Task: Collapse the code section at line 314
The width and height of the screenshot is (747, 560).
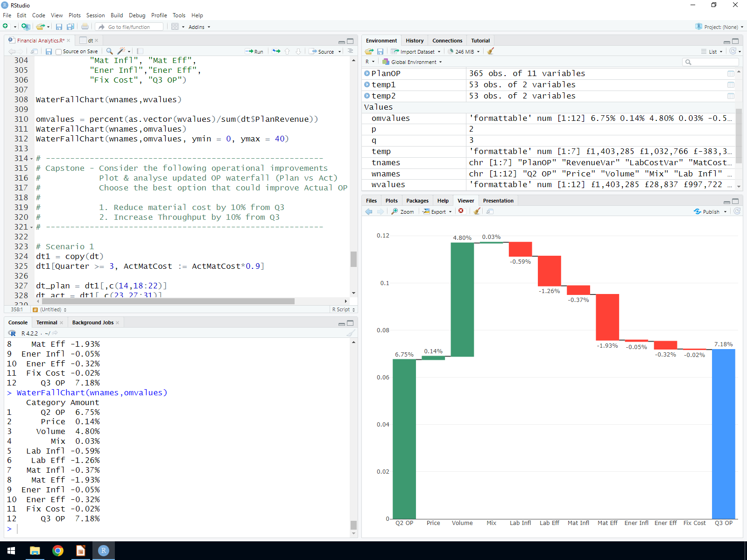Action: tap(31, 159)
